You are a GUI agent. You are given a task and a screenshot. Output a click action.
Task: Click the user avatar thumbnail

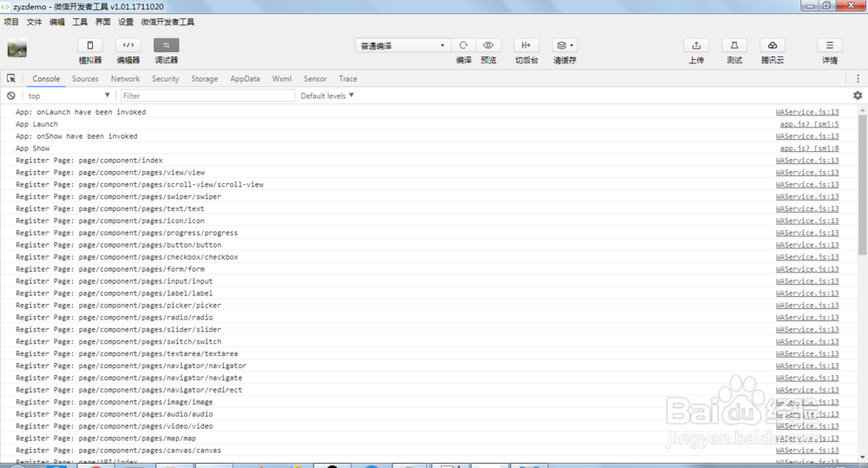[x=17, y=49]
